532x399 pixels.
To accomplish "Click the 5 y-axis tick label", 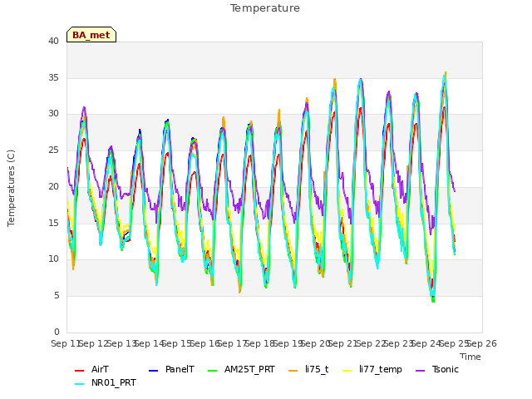I will 57,296.
